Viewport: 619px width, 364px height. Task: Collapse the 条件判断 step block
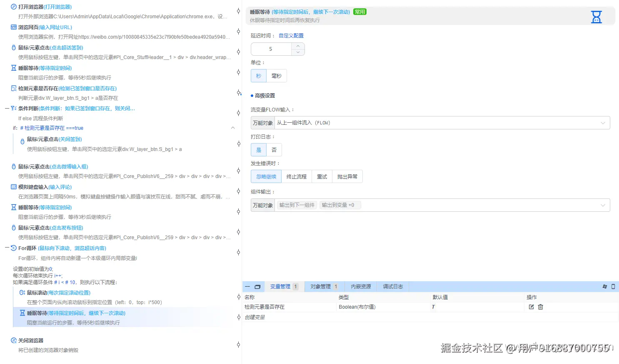7,109
